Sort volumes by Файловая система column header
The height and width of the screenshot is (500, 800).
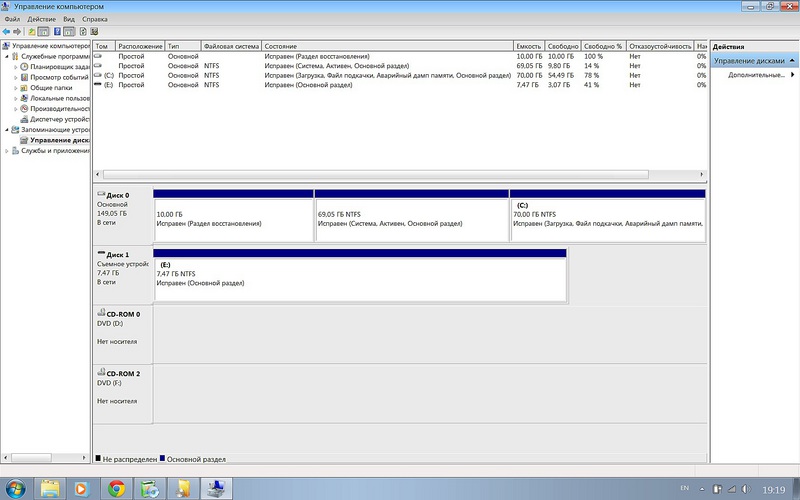click(231, 46)
